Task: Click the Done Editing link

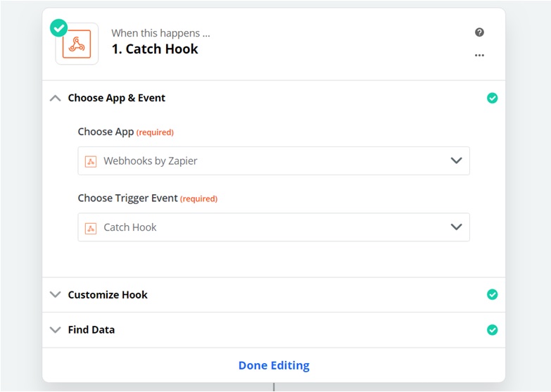Action: pyautogui.click(x=274, y=365)
